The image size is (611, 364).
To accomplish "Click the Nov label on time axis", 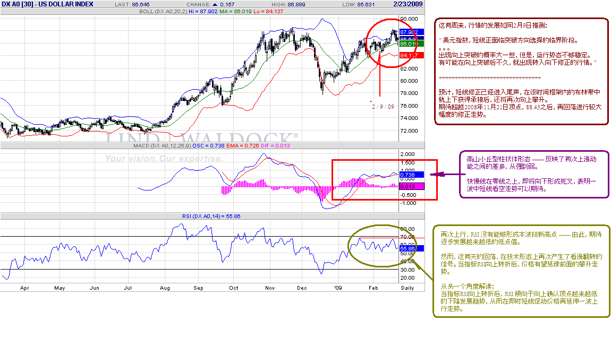I will [x=270, y=288].
